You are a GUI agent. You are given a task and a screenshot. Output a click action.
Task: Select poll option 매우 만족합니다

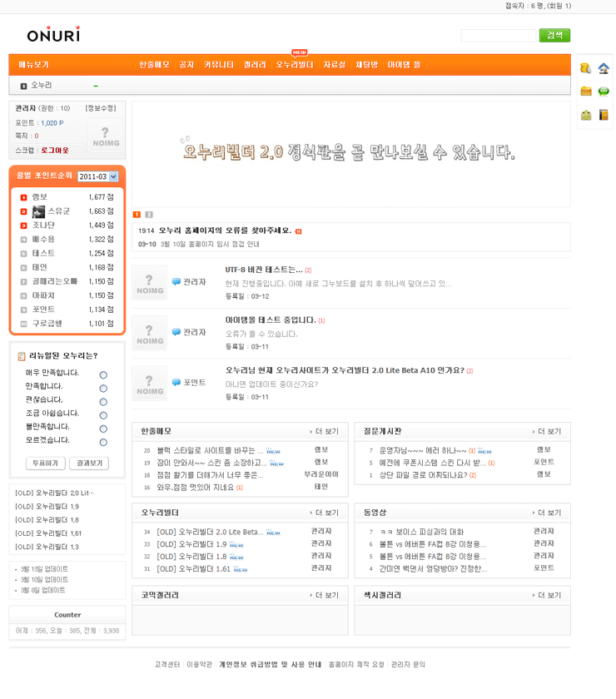pyautogui.click(x=103, y=375)
